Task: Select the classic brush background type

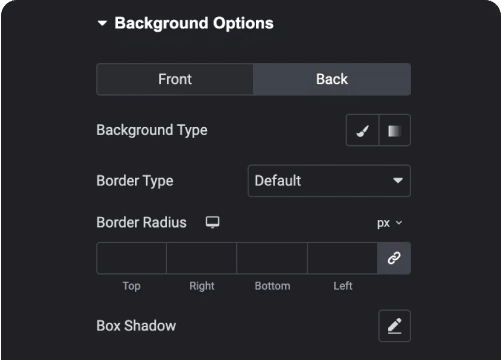Action: [x=362, y=130]
